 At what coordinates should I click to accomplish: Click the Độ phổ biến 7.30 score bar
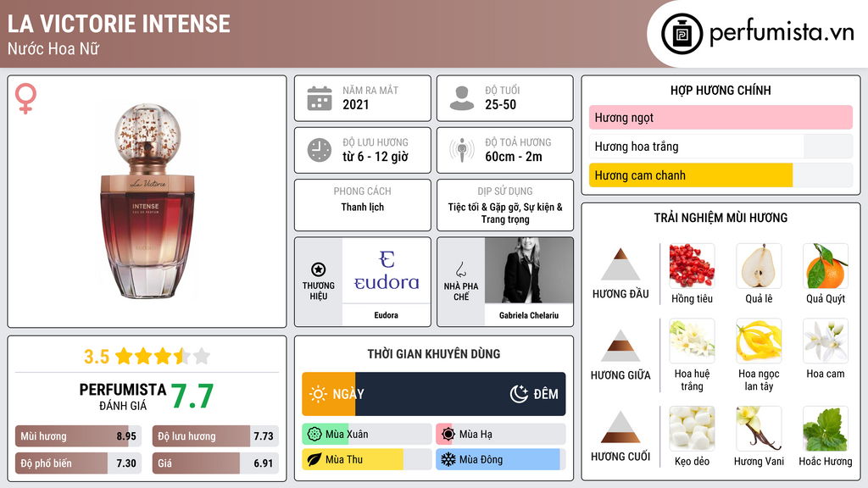(x=79, y=463)
